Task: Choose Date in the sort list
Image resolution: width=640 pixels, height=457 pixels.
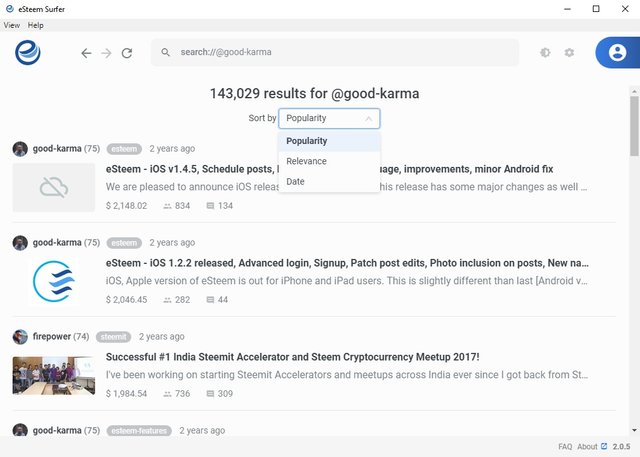Action: 296,182
